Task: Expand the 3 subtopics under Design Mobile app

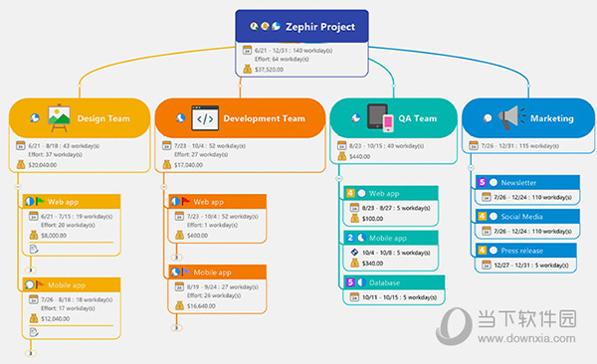Action: click(x=31, y=353)
